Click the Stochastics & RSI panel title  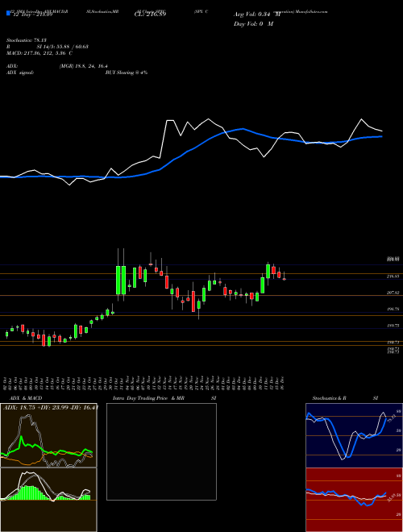tap(345, 398)
